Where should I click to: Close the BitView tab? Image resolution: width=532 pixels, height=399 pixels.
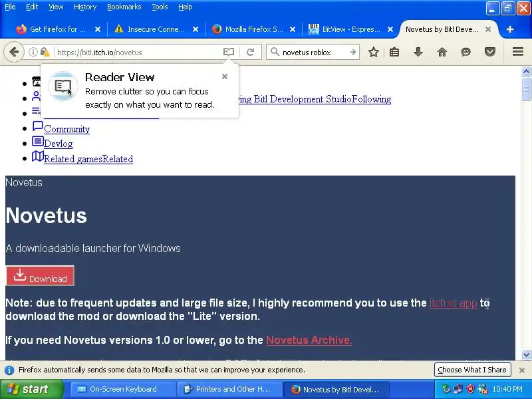[x=390, y=29]
